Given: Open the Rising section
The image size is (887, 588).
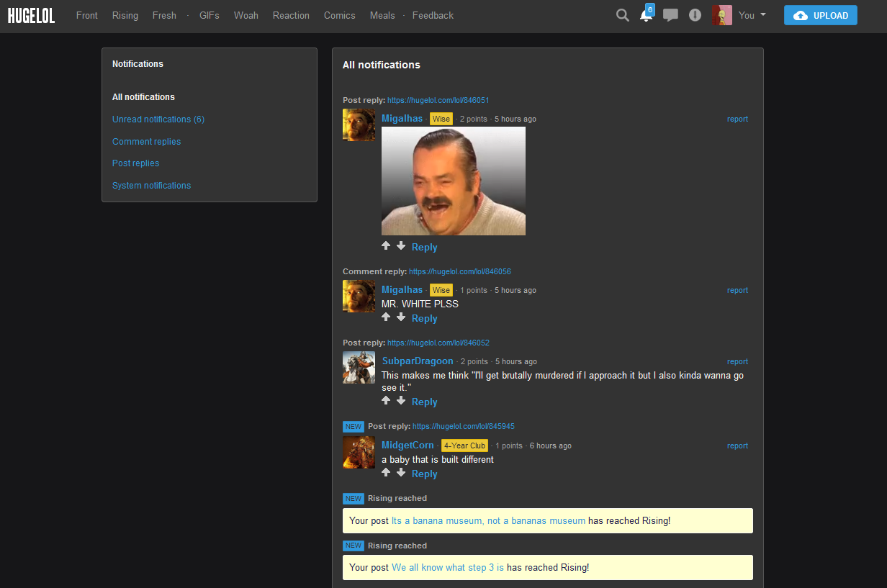Looking at the screenshot, I should pos(125,15).
